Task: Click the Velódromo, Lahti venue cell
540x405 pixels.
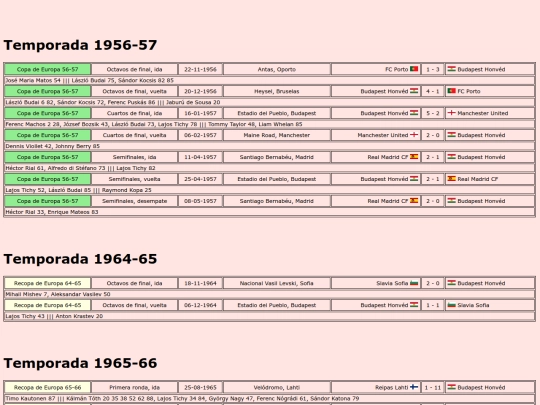Action: [277, 387]
